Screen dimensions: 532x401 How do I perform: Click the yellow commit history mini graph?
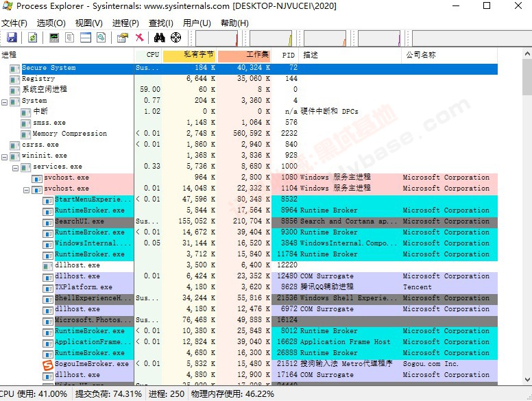(271, 38)
